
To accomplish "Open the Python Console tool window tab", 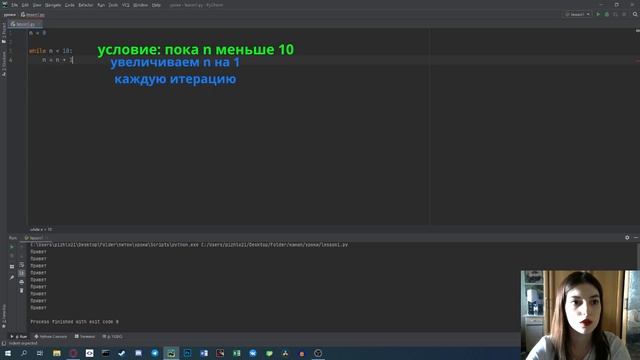I will (51, 337).
